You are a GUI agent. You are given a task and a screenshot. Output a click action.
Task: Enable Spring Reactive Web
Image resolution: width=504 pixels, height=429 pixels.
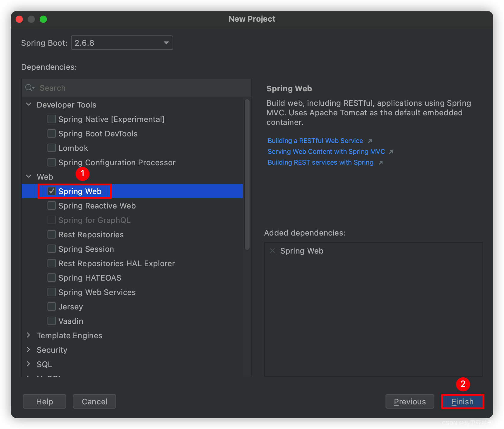pos(51,205)
